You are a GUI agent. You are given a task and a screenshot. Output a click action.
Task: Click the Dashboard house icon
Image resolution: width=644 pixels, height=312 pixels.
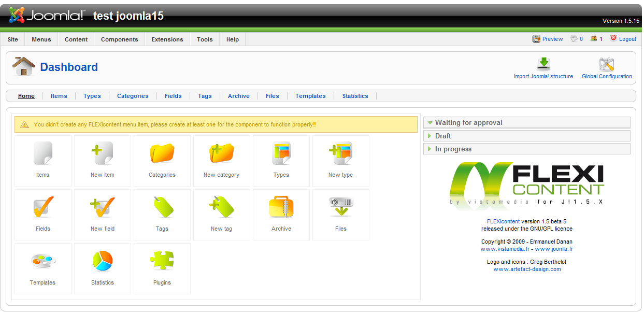click(24, 66)
